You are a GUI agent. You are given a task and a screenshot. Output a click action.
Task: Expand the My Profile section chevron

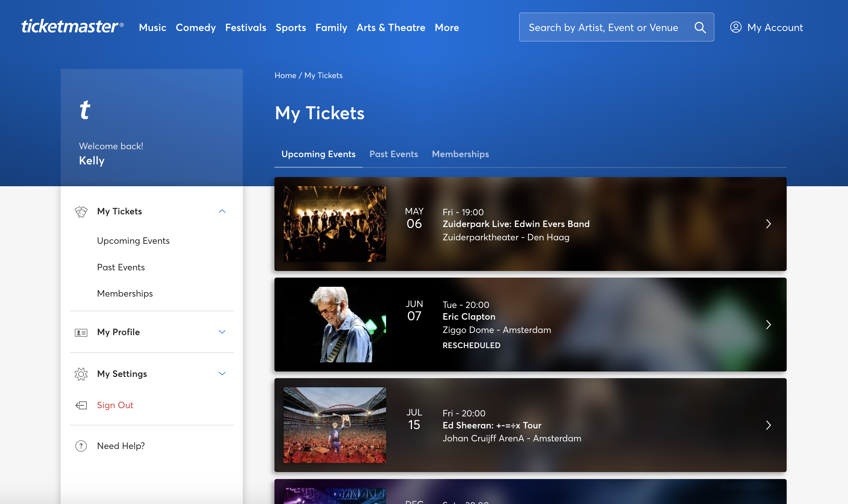222,332
